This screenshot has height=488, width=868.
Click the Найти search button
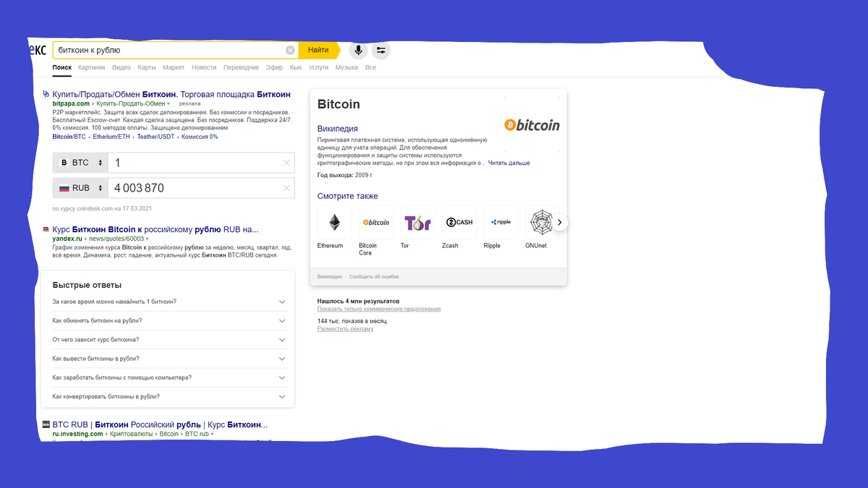(318, 51)
